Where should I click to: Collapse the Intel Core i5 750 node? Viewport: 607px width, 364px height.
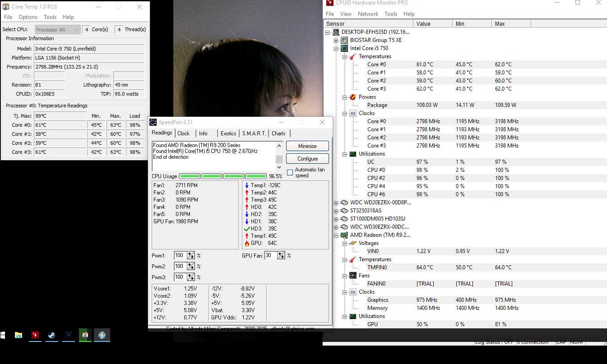coord(336,48)
